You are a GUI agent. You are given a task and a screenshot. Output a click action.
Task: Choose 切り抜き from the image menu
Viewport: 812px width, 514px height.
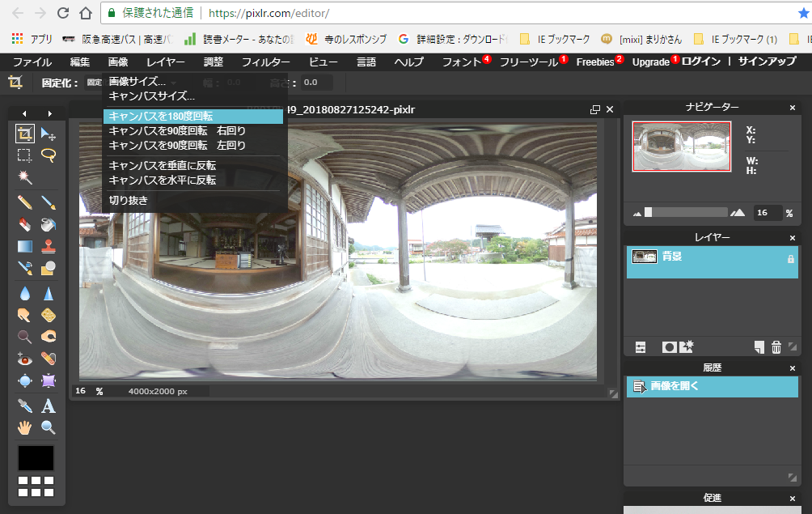click(x=129, y=201)
